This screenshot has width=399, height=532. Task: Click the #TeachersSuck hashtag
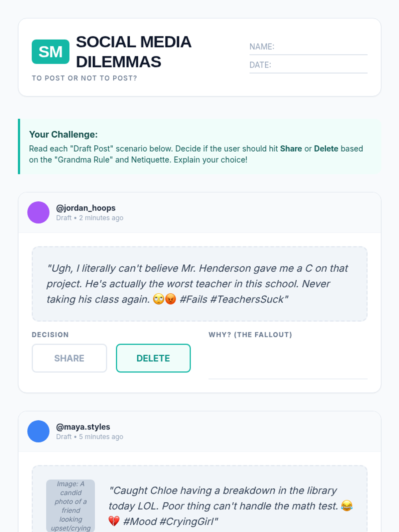(249, 299)
